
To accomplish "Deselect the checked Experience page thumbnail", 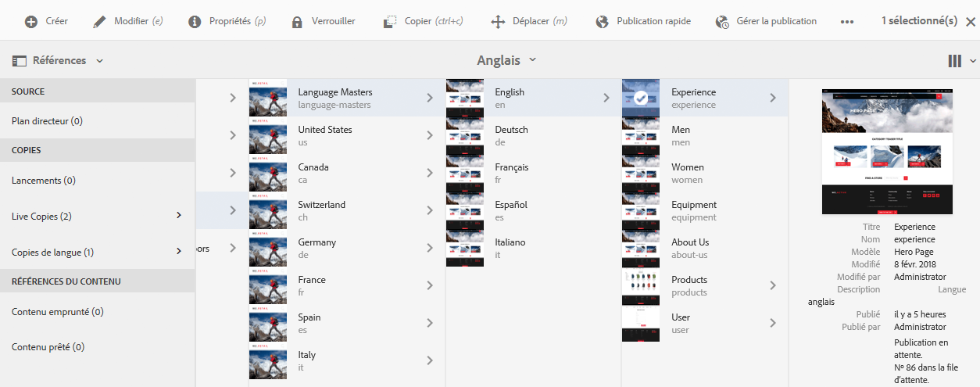I will pyautogui.click(x=641, y=99).
